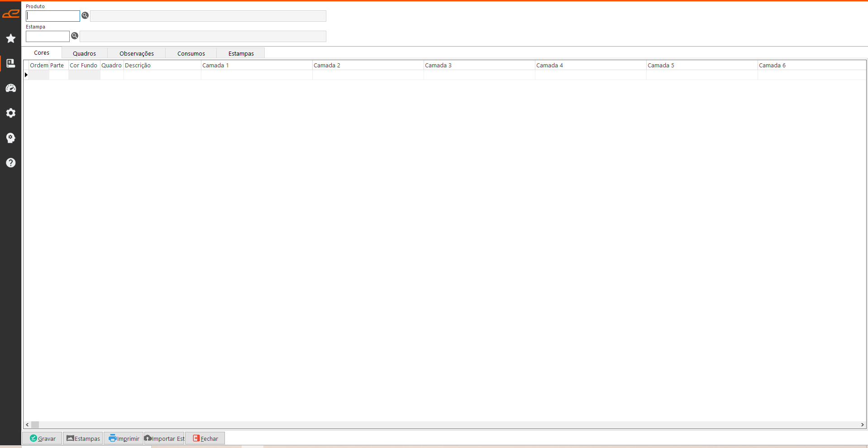Click the Estampa search magnifier icon
Viewport: 868px width, 448px height.
(75, 36)
